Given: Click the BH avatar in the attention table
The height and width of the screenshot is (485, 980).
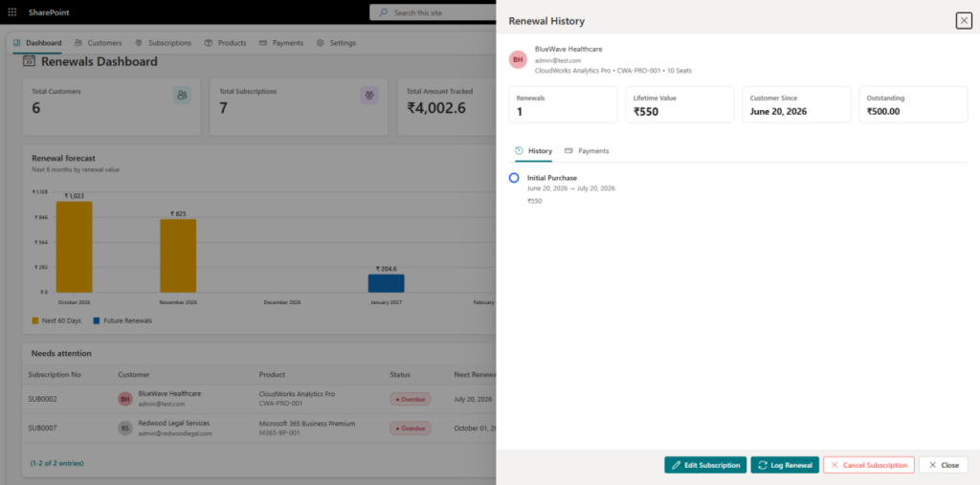Looking at the screenshot, I should pos(125,399).
